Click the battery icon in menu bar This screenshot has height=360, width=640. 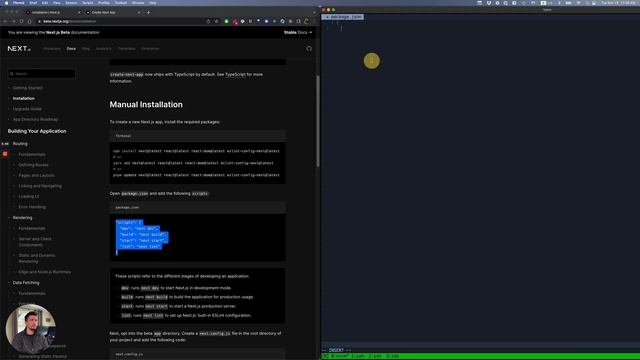(568, 3)
